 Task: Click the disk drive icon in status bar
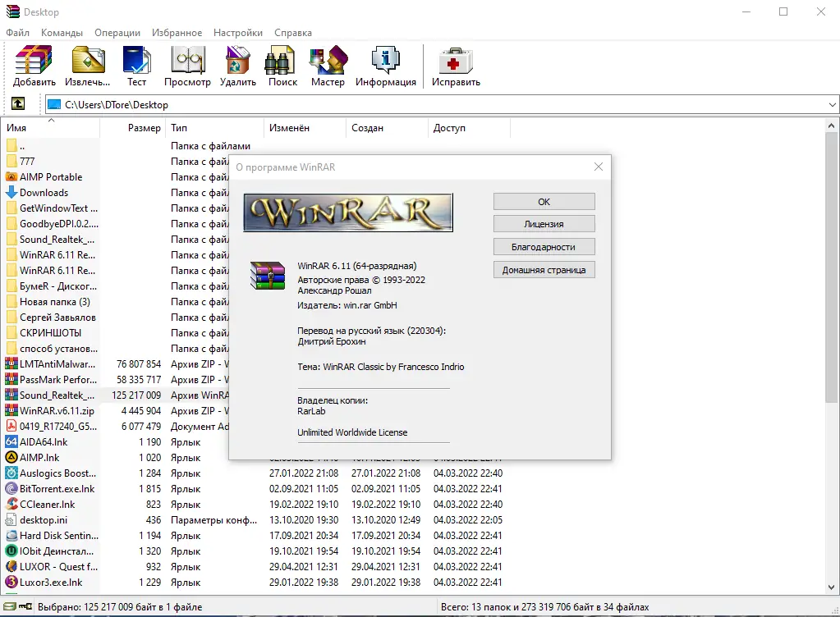pos(10,606)
